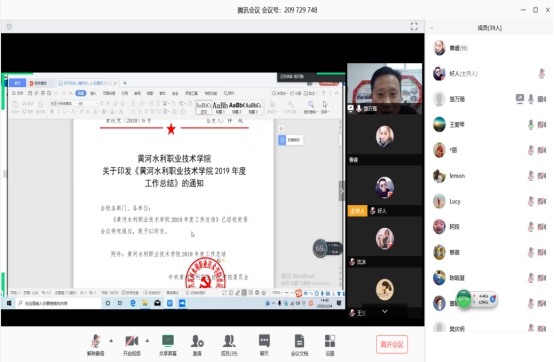The width and height of the screenshot is (554, 362).
Task: Select the speaker's video thumbnail of 楚万强
Action: coord(384,89)
